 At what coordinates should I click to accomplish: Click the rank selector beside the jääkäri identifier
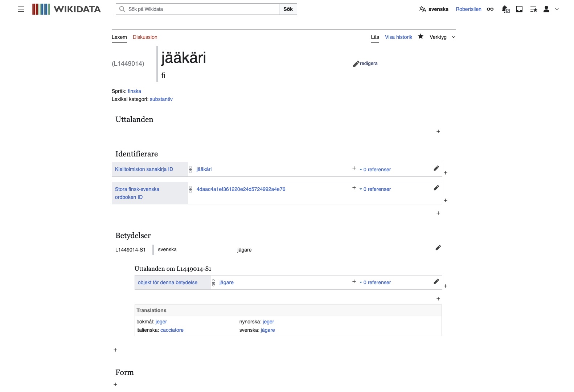190,169
